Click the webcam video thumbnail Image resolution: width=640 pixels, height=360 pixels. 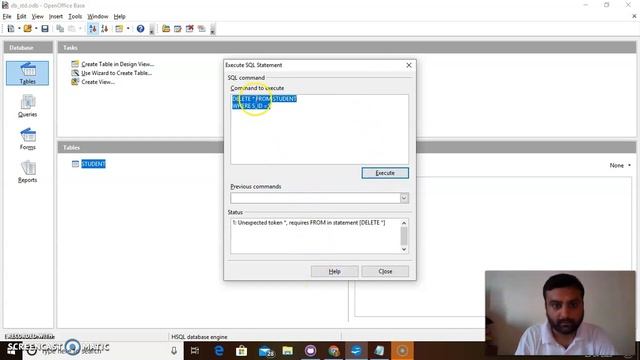click(x=560, y=313)
